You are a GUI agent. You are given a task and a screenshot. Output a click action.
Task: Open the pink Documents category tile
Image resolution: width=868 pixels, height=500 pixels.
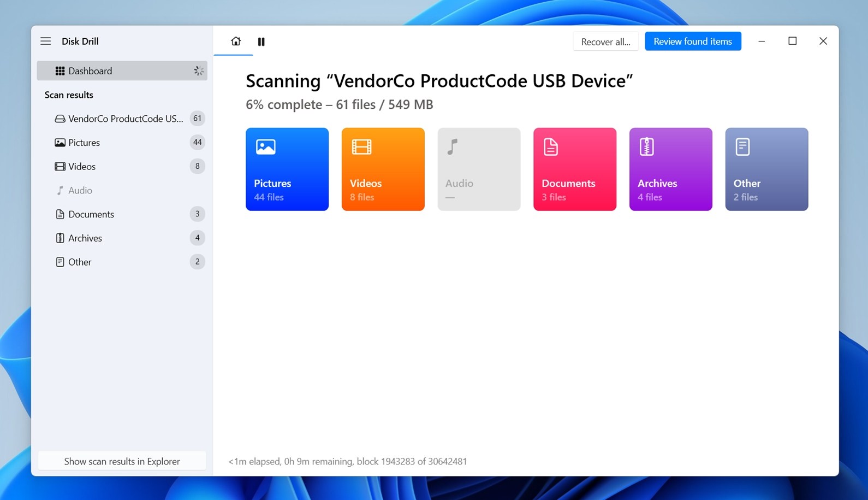pos(574,169)
